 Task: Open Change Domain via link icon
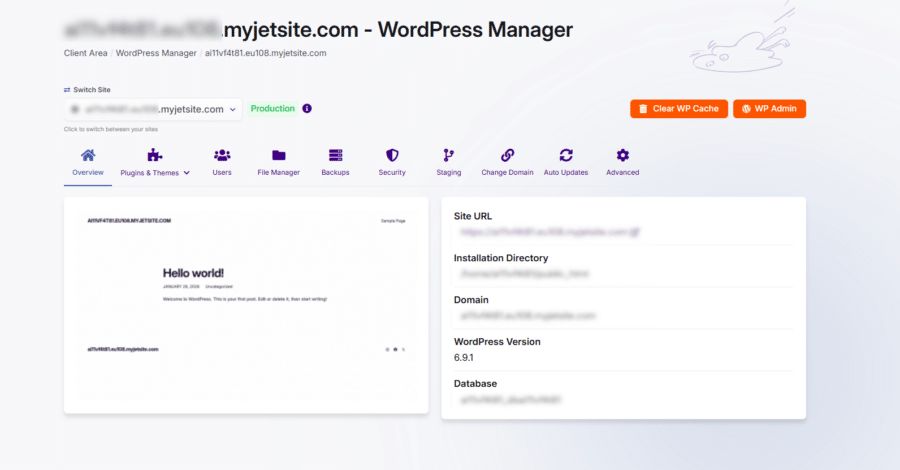tap(507, 155)
